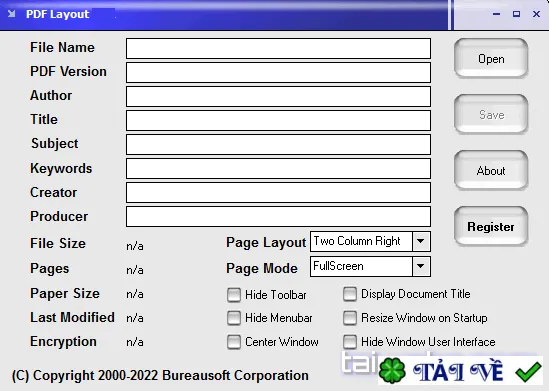
Task: Enable the Hide Toolbar checkbox
Action: pos(234,295)
